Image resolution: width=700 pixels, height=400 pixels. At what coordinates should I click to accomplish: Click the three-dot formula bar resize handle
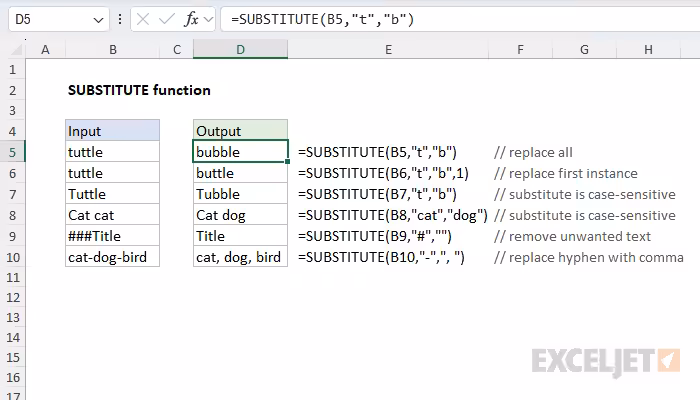[x=120, y=19]
